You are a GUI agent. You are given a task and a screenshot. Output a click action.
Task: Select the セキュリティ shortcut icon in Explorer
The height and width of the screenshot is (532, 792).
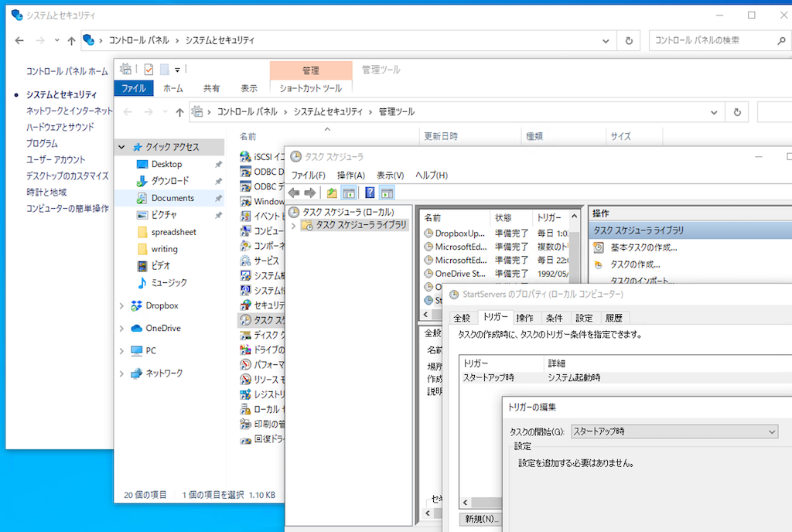coord(245,305)
